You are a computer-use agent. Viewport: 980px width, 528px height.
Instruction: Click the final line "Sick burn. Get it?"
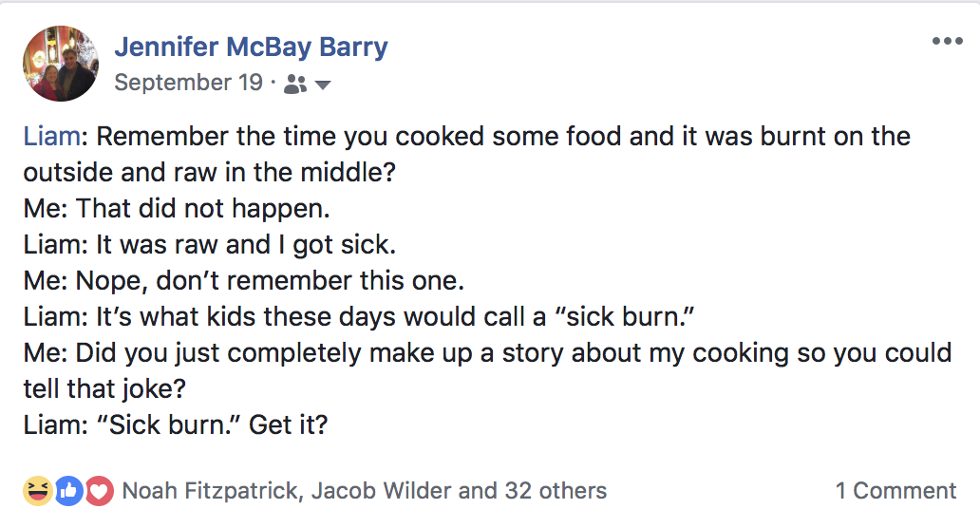pyautogui.click(x=176, y=424)
